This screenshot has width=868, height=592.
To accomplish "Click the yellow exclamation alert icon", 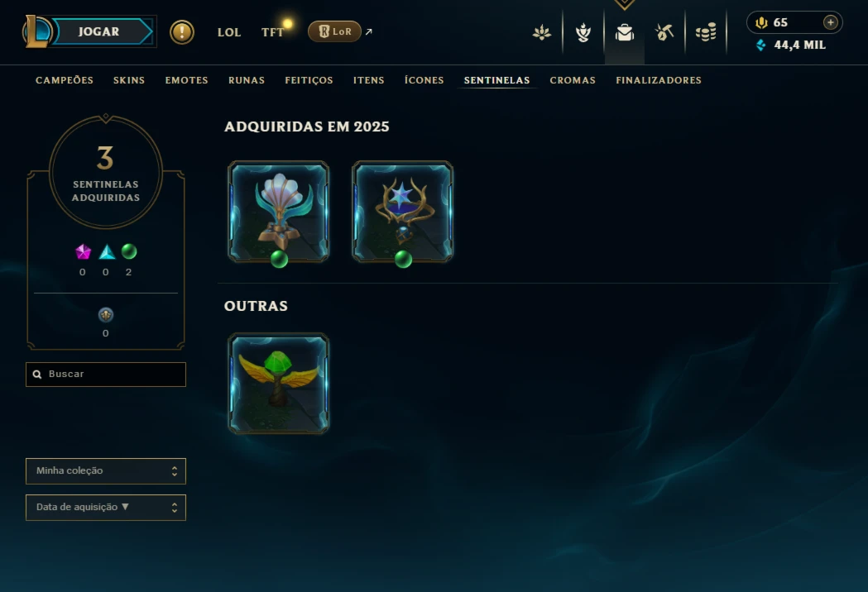I will pos(181,32).
